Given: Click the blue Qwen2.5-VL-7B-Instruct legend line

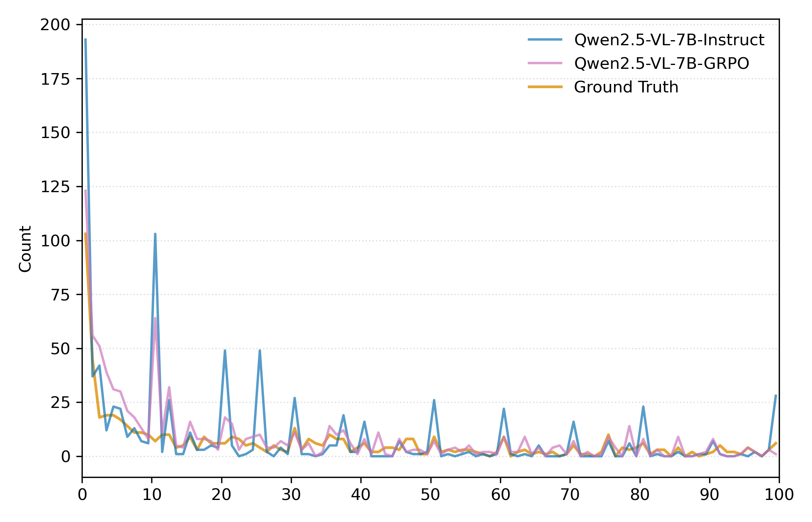Looking at the screenshot, I should tap(545, 39).
